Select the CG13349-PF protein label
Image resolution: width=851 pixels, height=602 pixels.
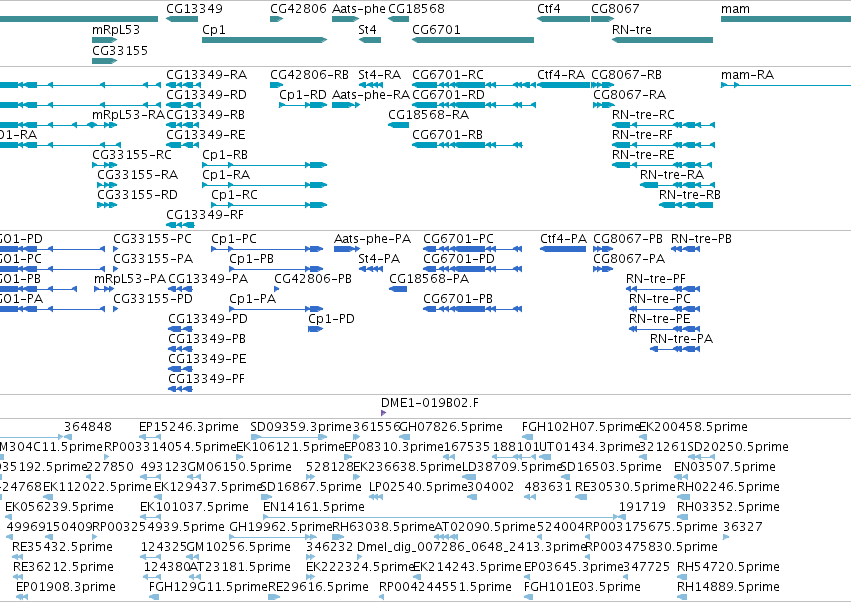click(206, 379)
